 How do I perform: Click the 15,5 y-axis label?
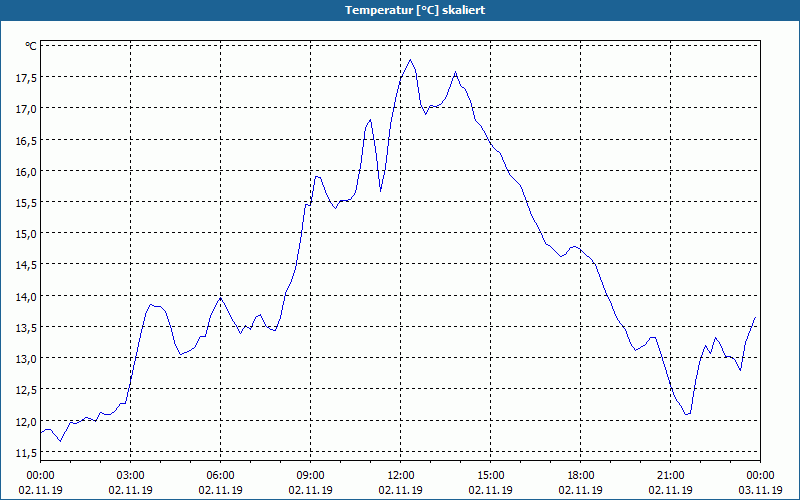coord(26,202)
